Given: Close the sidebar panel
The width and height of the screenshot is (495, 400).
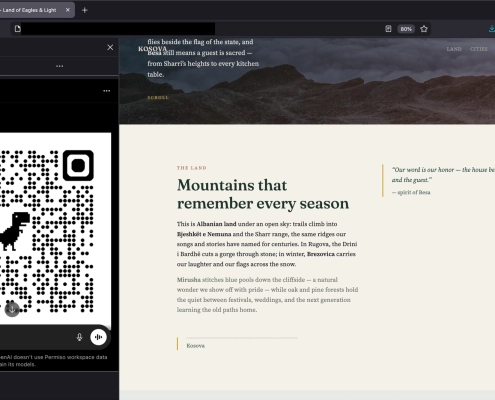Looking at the screenshot, I should pos(110,47).
